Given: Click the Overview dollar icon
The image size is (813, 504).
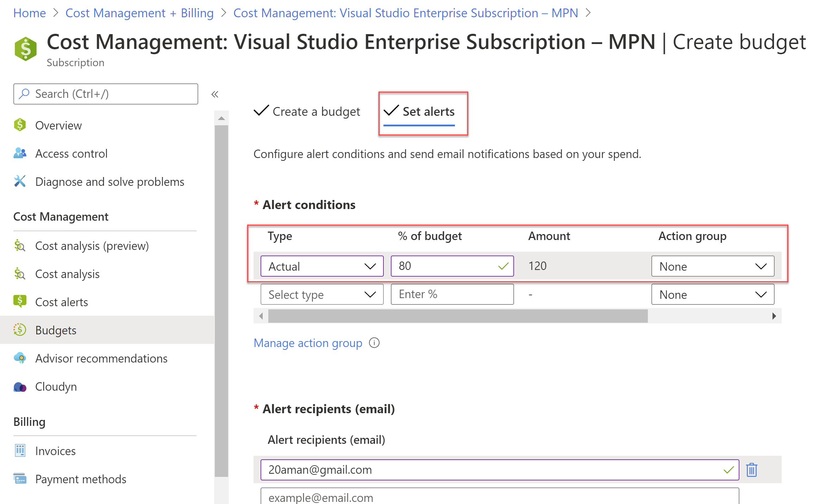Looking at the screenshot, I should pos(20,125).
